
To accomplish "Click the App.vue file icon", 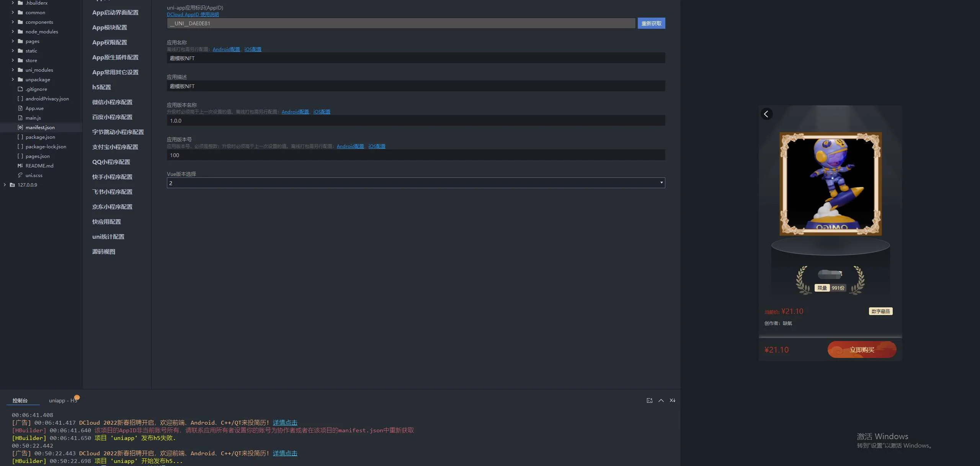I will (20, 108).
